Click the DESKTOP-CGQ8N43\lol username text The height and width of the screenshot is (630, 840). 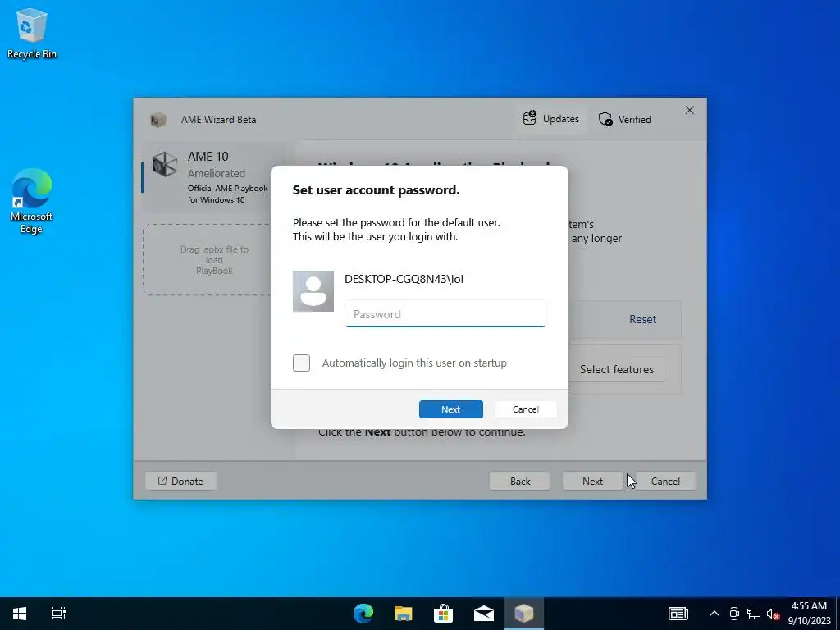pyautogui.click(x=404, y=279)
